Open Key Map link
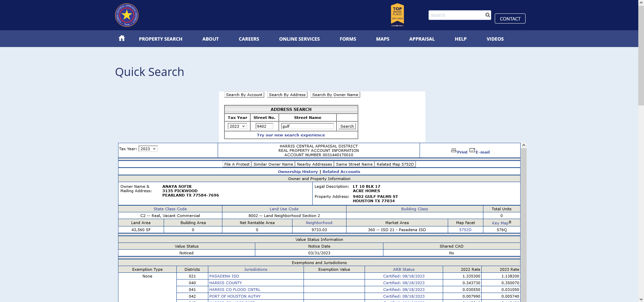Screen dimensions: 644x302 click(x=500, y=223)
